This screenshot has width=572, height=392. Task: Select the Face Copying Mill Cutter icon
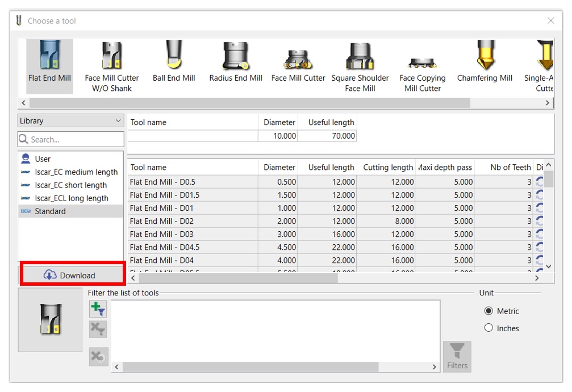[423, 66]
